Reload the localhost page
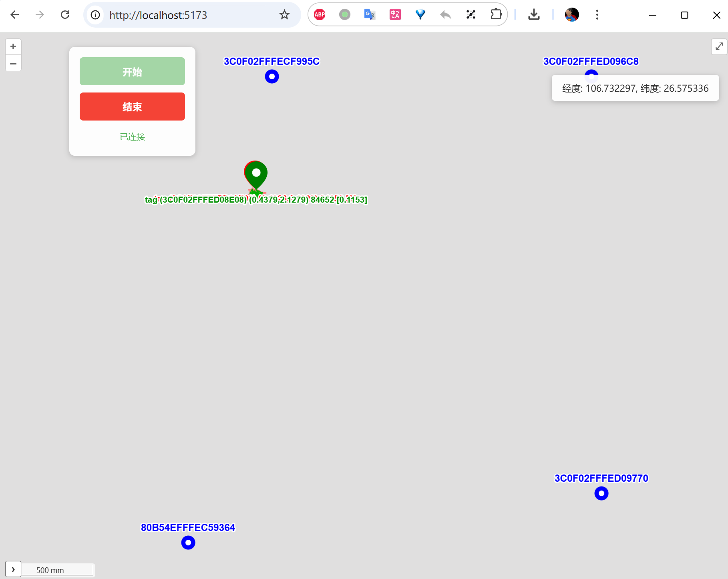The width and height of the screenshot is (728, 579). (x=65, y=15)
